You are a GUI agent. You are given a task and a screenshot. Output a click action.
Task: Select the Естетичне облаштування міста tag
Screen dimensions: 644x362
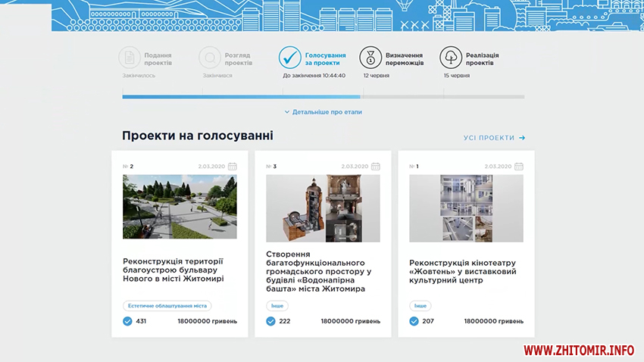pyautogui.click(x=167, y=306)
